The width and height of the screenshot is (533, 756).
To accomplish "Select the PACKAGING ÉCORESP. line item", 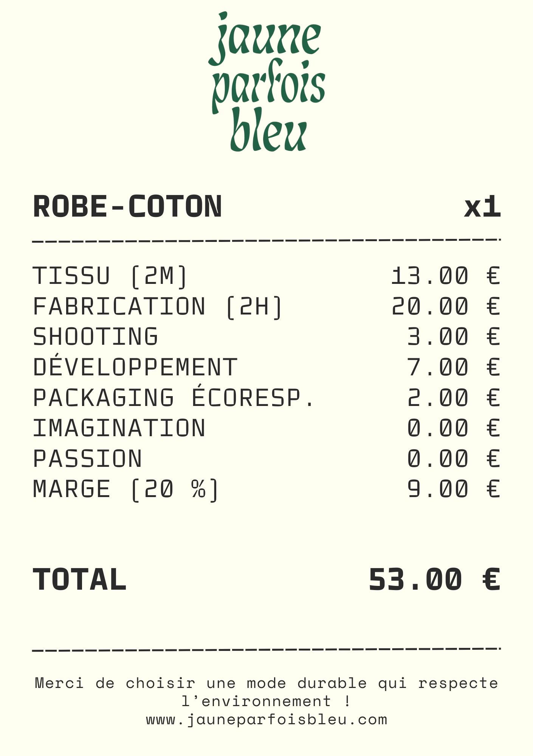I will (174, 398).
